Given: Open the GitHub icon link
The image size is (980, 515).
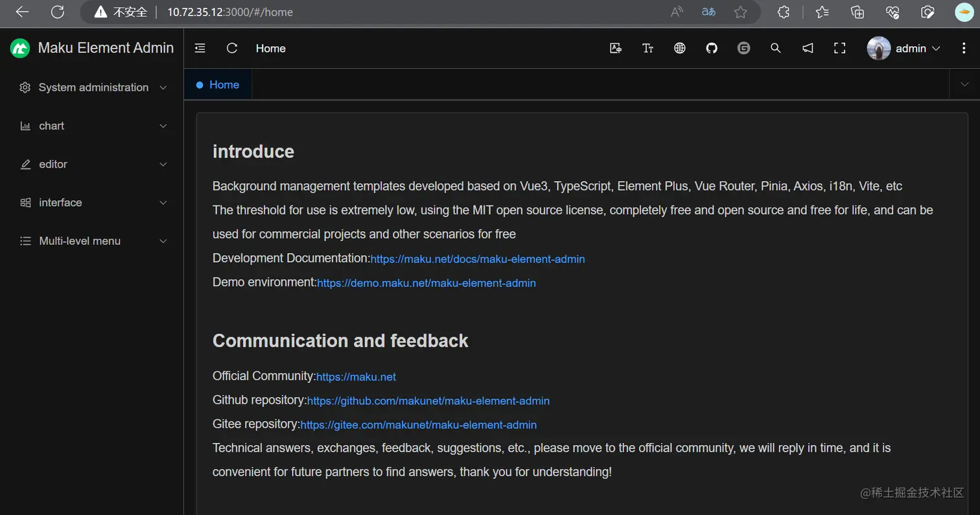Looking at the screenshot, I should 712,49.
